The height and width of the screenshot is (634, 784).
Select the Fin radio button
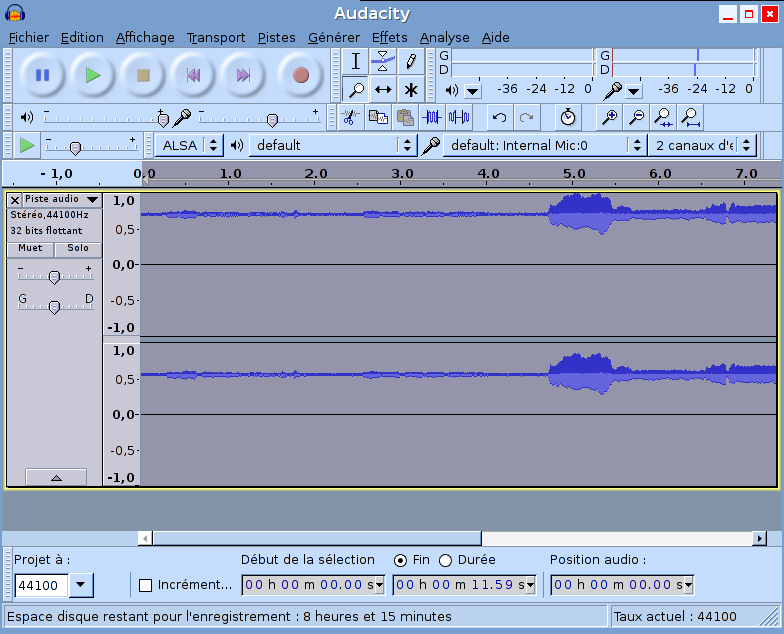pyautogui.click(x=400, y=560)
